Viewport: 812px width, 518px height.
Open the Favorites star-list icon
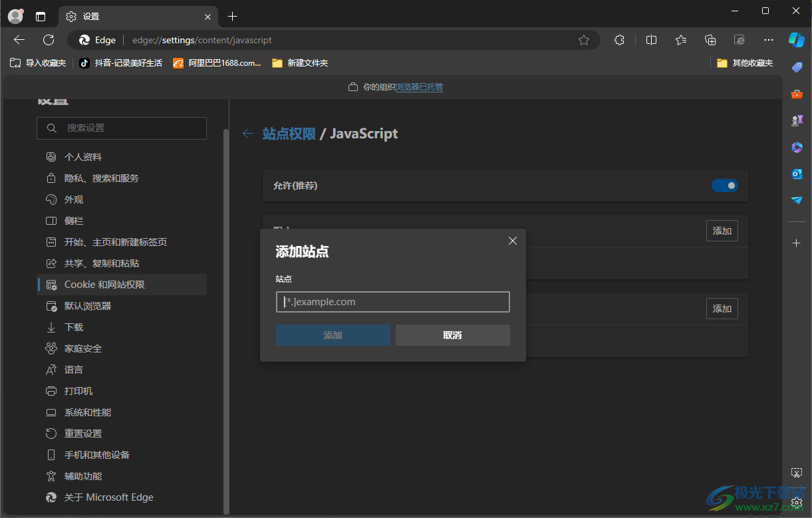(680, 40)
